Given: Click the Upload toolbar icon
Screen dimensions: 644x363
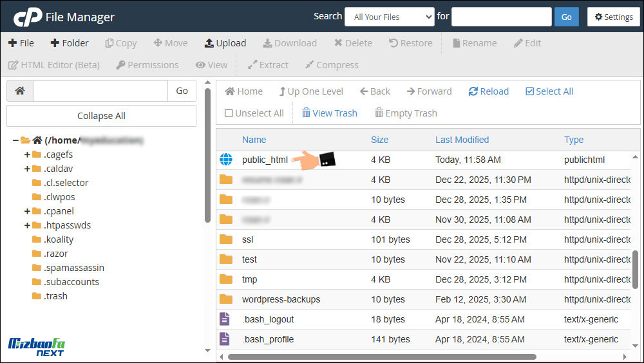Looking at the screenshot, I should 209,43.
